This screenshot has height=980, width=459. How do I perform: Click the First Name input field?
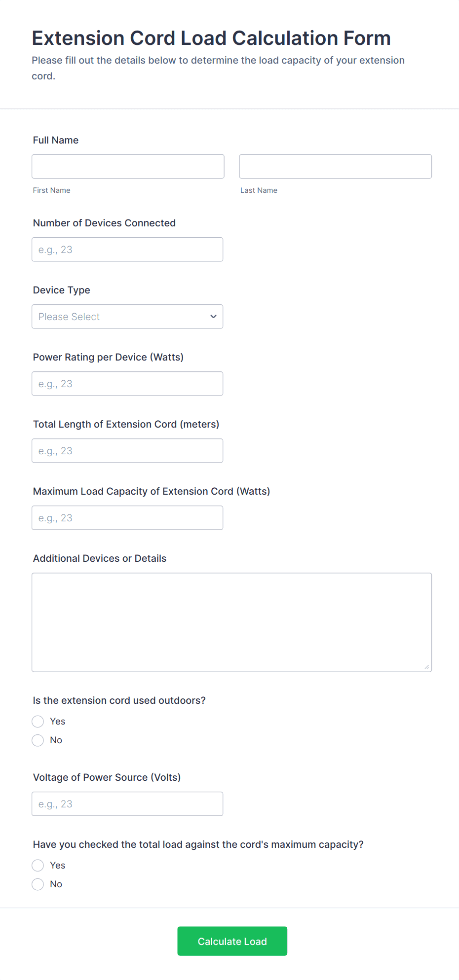(x=128, y=167)
